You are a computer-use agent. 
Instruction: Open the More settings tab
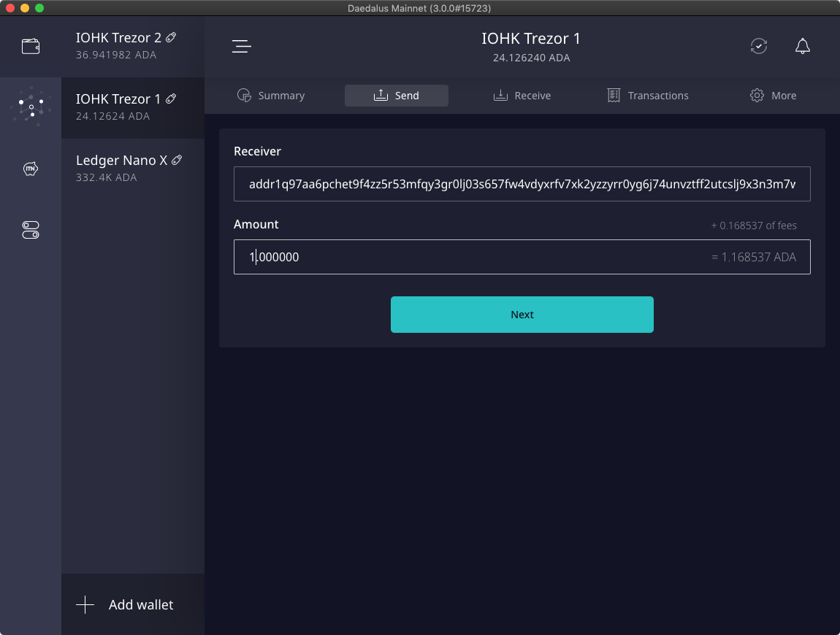pyautogui.click(x=773, y=96)
